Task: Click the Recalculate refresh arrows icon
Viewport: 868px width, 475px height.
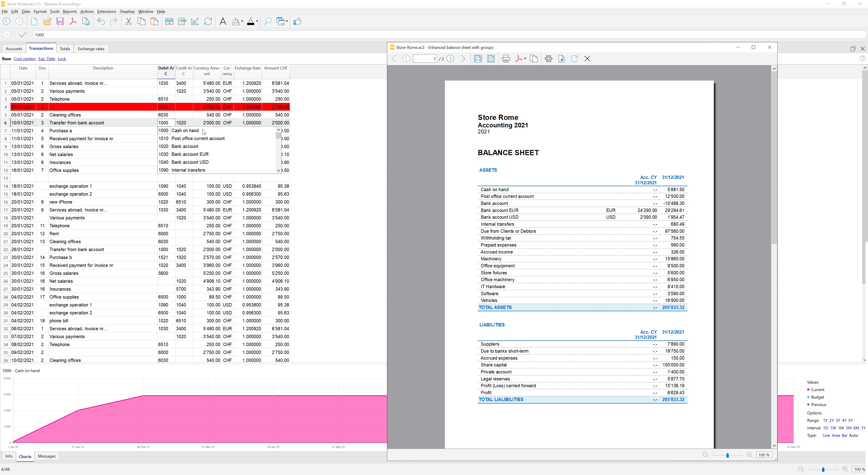Action: (x=208, y=21)
